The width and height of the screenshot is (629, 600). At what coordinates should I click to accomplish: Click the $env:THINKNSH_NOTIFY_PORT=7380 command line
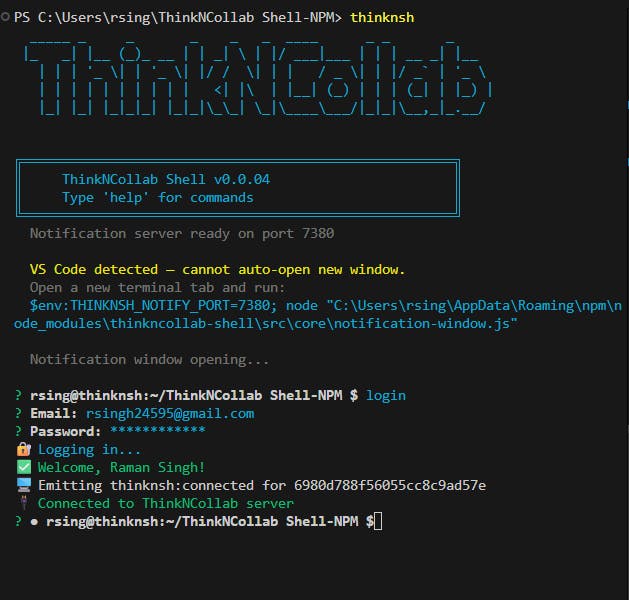click(325, 306)
